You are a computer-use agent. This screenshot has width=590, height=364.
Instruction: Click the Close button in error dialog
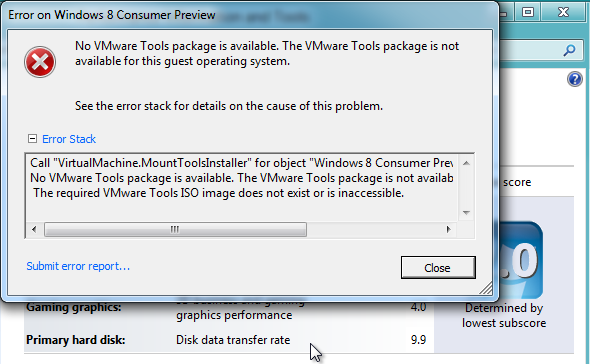pos(438,268)
